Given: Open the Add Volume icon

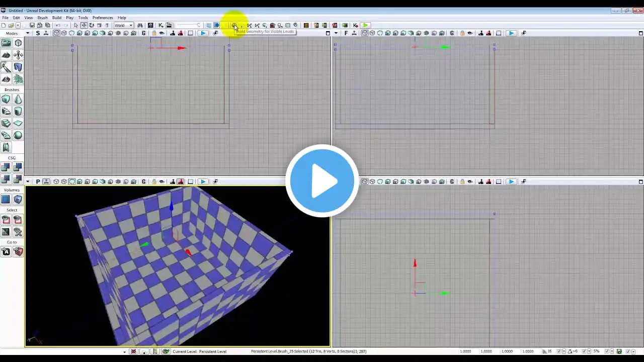Looking at the screenshot, I should pyautogui.click(x=18, y=200).
